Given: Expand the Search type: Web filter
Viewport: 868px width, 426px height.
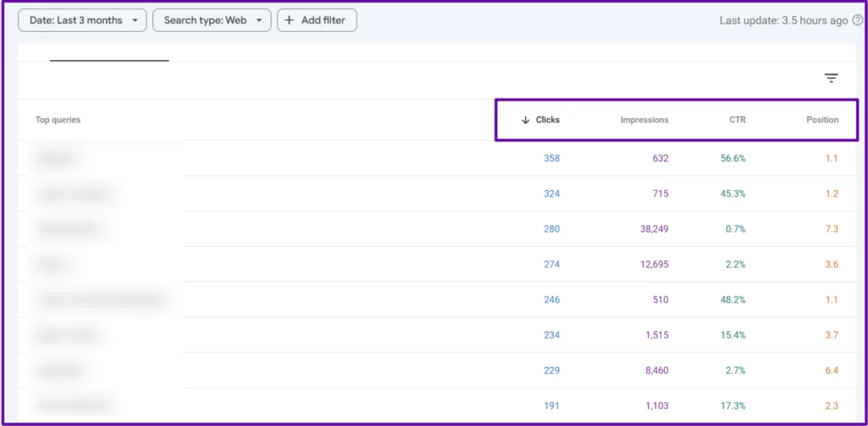Looking at the screenshot, I should (x=212, y=20).
